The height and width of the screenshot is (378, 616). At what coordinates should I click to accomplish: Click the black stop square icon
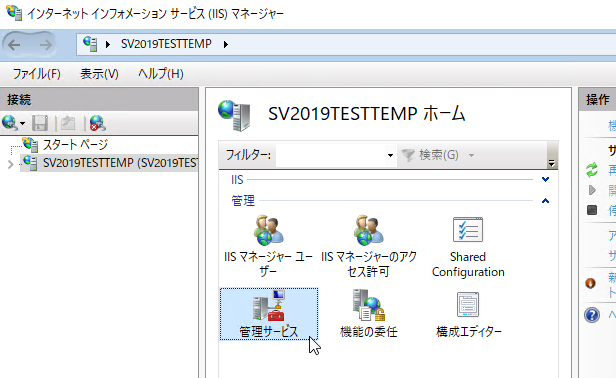click(592, 210)
